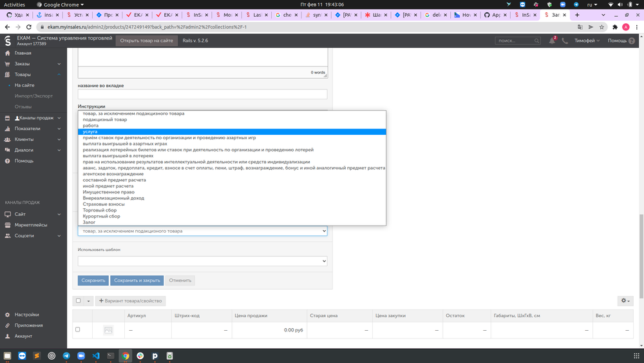Click the phone call icon in header

(565, 41)
